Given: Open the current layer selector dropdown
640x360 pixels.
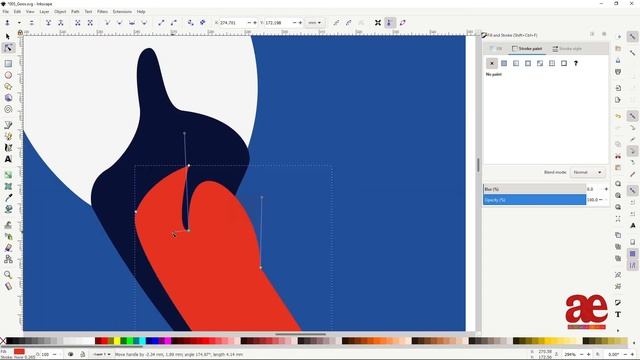Looking at the screenshot, I should tap(102, 354).
